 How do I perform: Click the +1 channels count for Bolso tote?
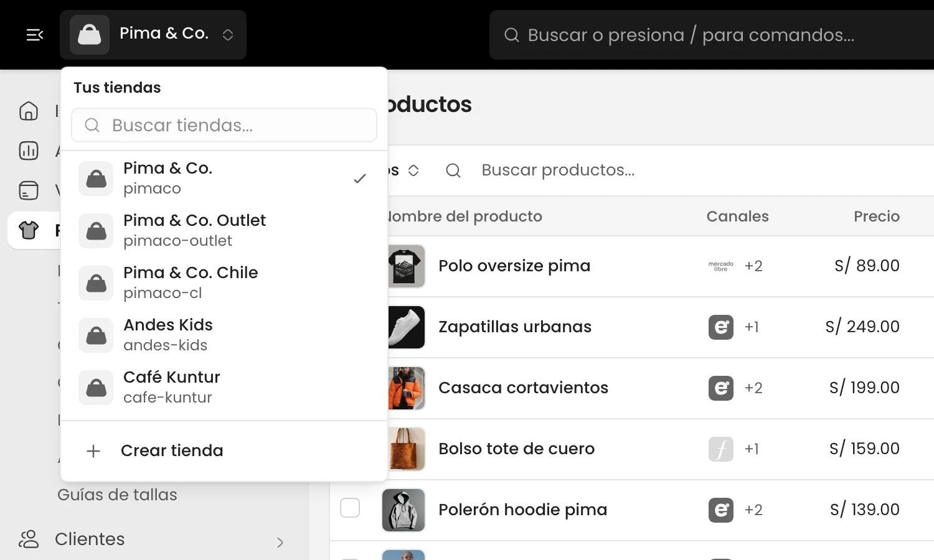(x=752, y=449)
